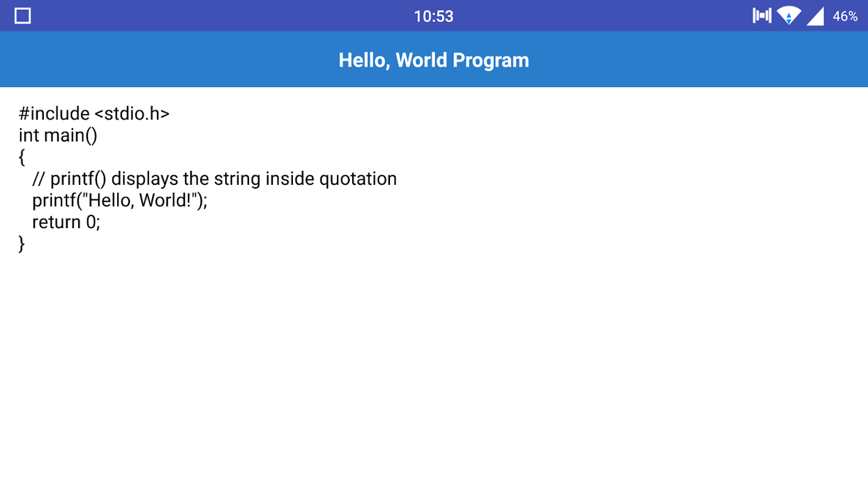The image size is (868, 488).
Task: Tap the 10:53 clock in status bar
Action: tap(433, 16)
